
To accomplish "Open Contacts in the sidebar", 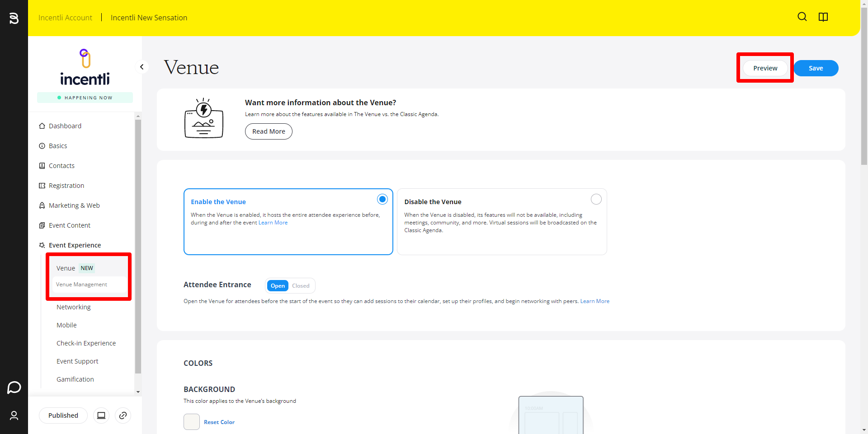I will click(61, 166).
